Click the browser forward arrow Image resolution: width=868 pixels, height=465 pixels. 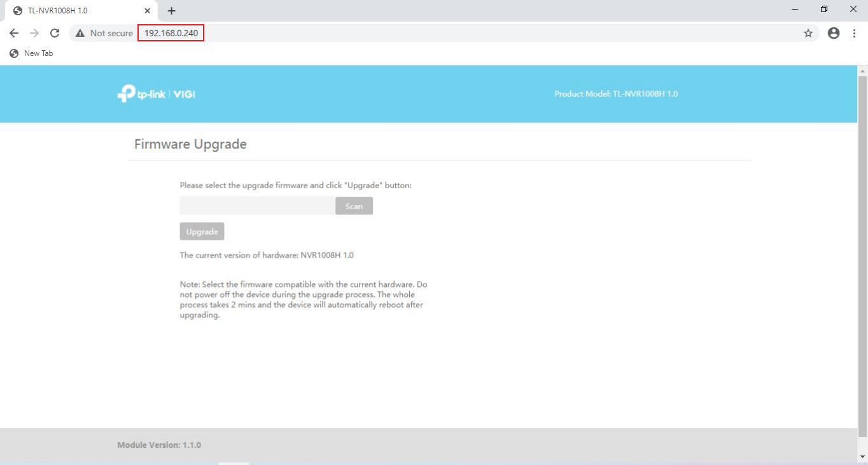[x=34, y=33]
